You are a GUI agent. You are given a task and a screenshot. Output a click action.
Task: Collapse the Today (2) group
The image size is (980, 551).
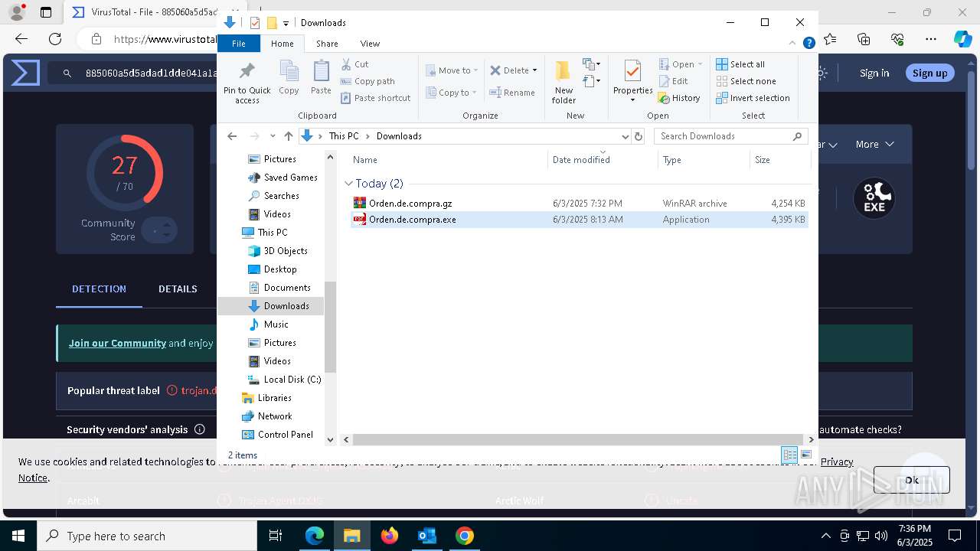(x=349, y=184)
